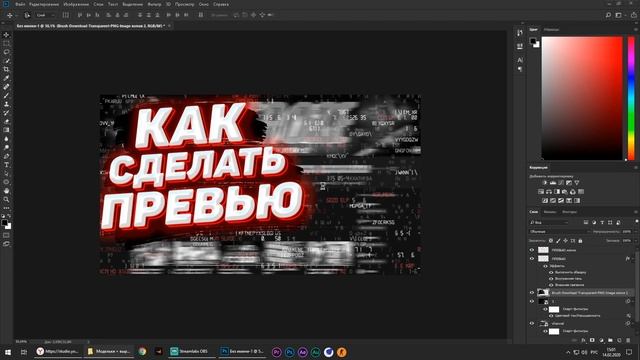This screenshot has height=360, width=640.
Task: Select the Hand tool
Action: tap(6, 191)
